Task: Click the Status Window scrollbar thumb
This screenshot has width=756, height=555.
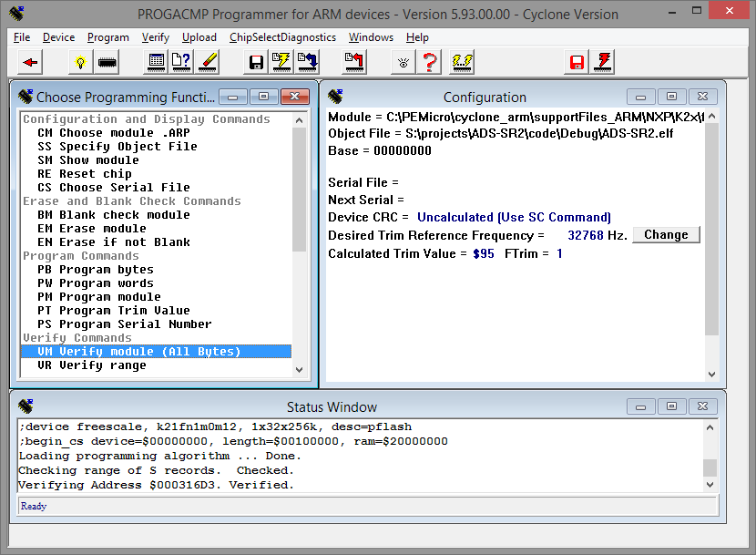Action: (710, 468)
